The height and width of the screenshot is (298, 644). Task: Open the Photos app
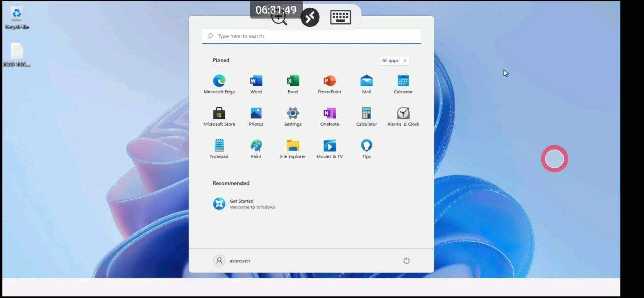tap(256, 116)
